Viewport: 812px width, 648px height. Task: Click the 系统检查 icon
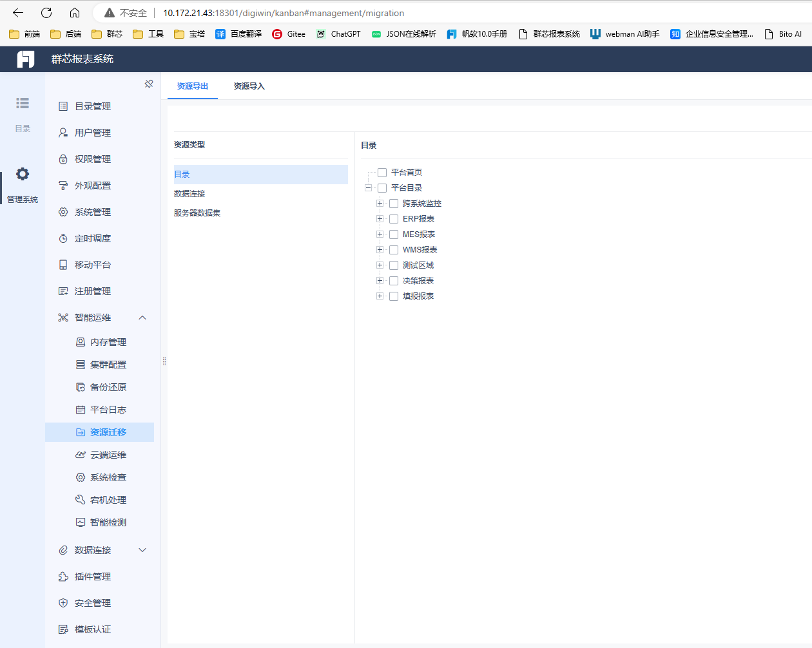pos(81,477)
